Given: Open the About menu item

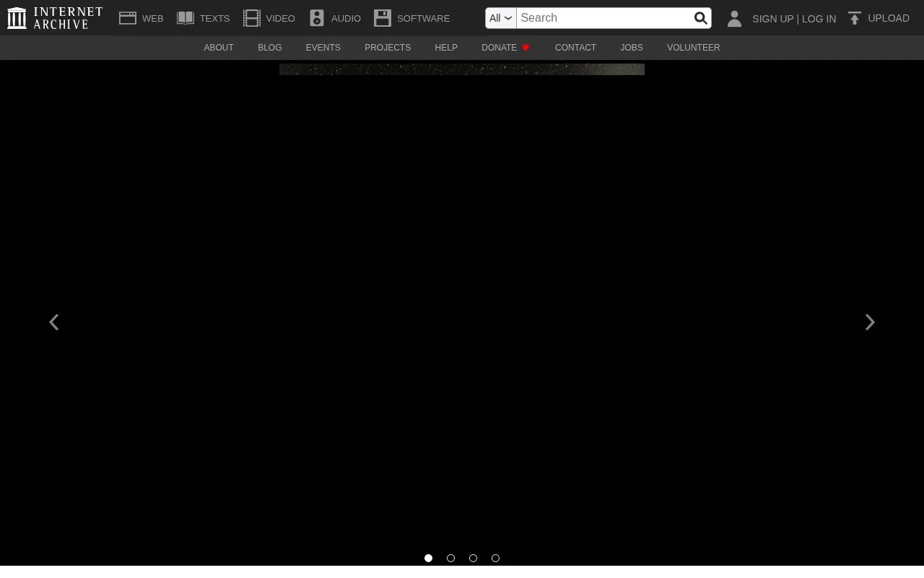Looking at the screenshot, I should 219,48.
